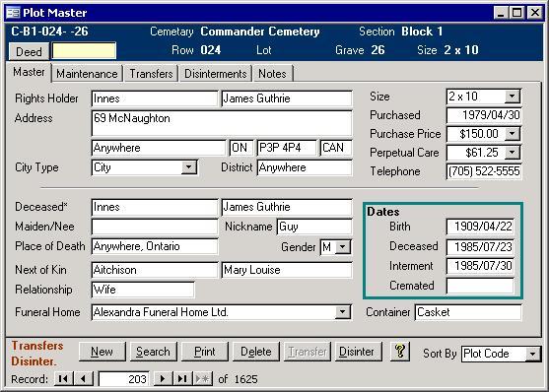Open the Transfers tab
The width and height of the screenshot is (549, 392).
tap(151, 74)
